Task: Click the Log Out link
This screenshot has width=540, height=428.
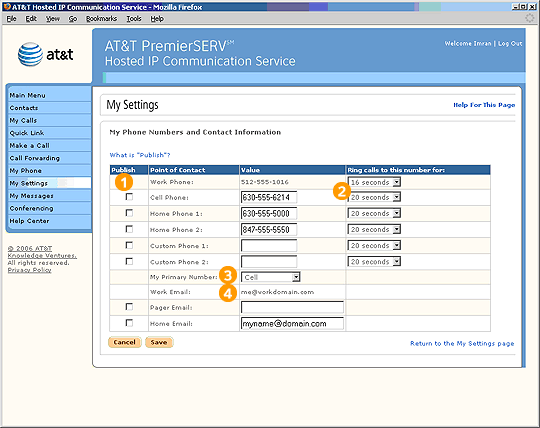Action: (510, 44)
